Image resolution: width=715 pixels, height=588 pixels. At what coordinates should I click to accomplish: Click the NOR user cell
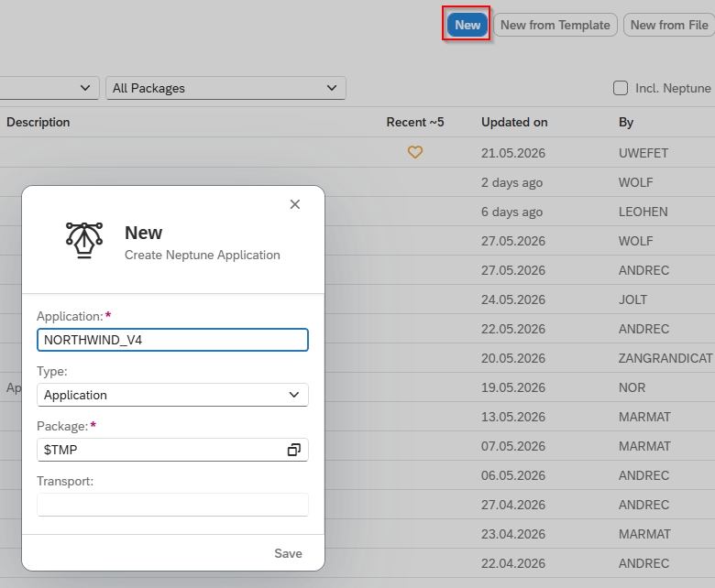point(632,387)
